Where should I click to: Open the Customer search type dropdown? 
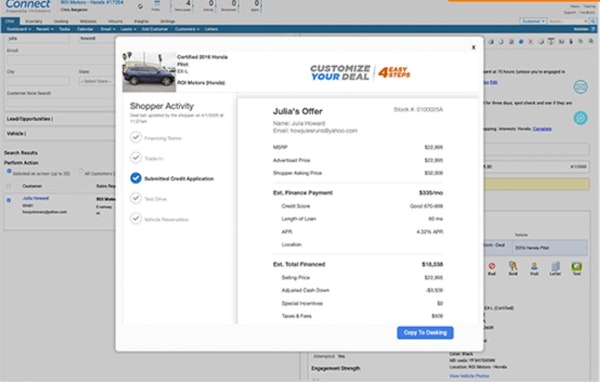(533, 21)
